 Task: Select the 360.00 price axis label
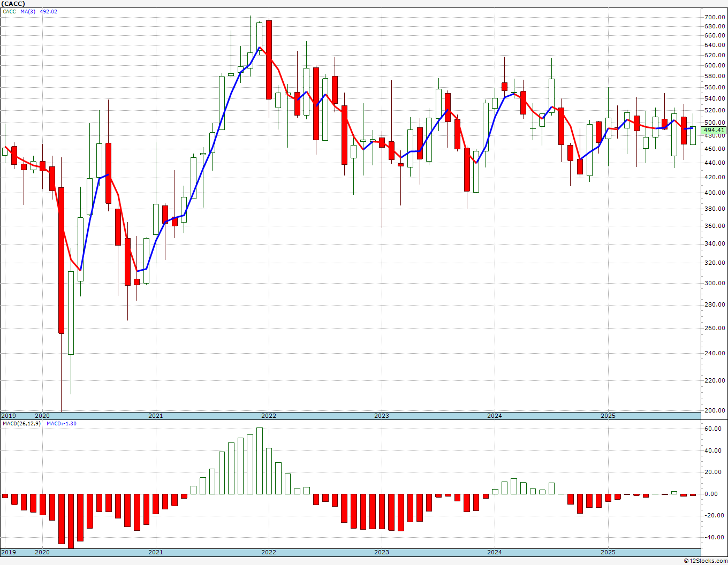click(715, 226)
